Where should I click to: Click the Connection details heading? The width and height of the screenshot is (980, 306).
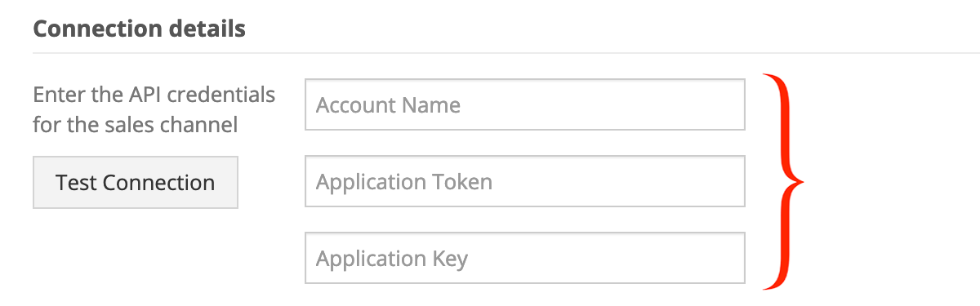(140, 29)
